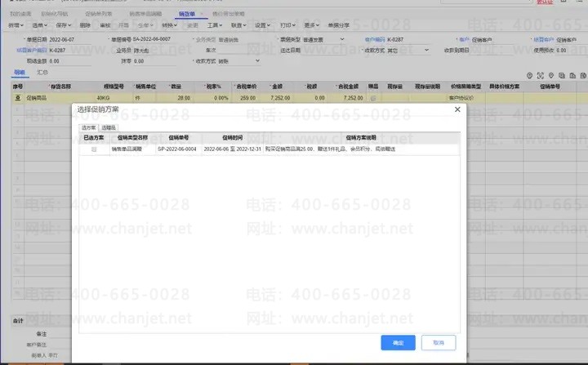Expand the 保存 dropdown

[64, 25]
